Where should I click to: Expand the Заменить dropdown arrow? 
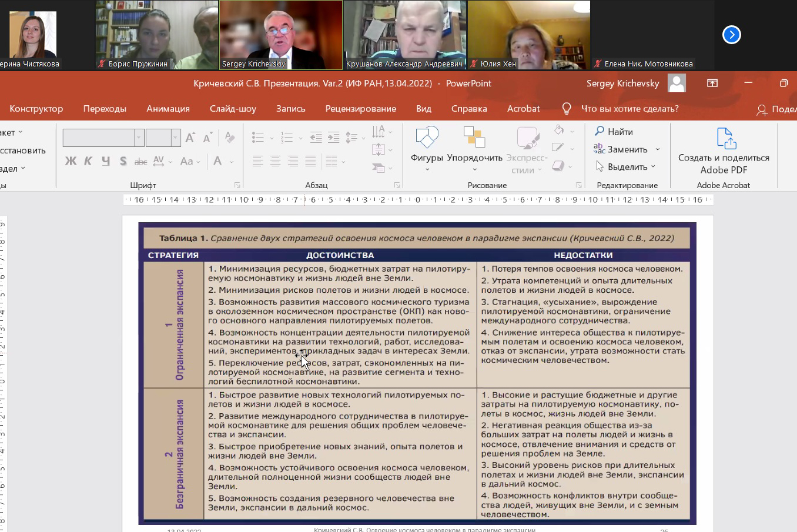658,149
